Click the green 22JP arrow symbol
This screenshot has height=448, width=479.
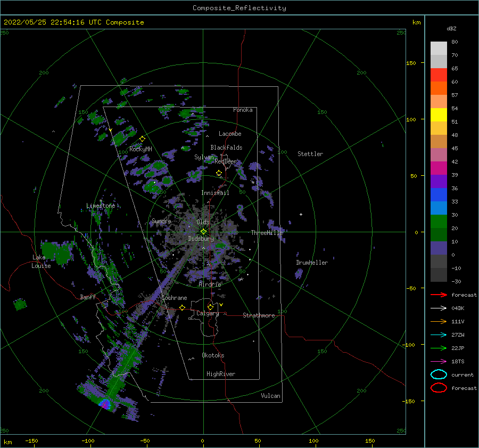click(x=439, y=348)
